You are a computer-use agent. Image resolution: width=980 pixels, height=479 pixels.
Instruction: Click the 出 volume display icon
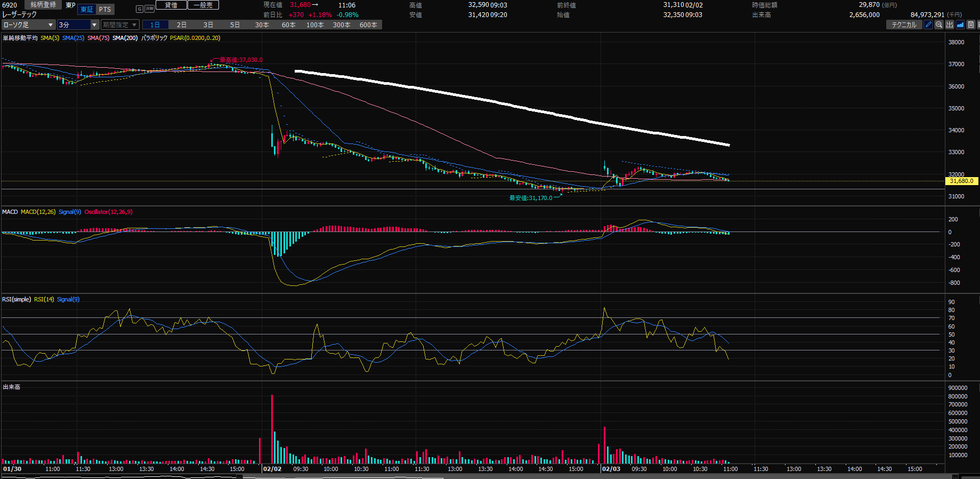click(x=950, y=25)
